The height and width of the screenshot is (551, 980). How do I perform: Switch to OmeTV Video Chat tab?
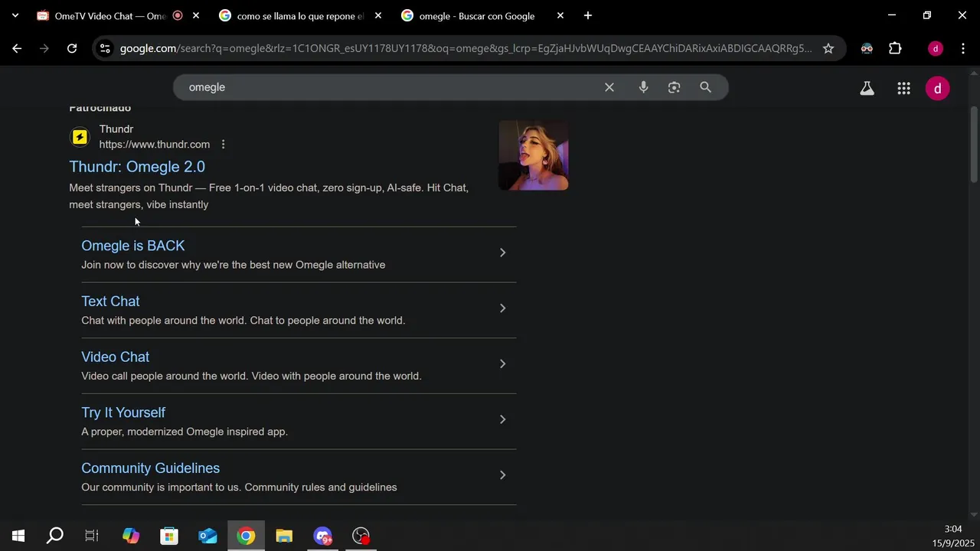pos(110,15)
